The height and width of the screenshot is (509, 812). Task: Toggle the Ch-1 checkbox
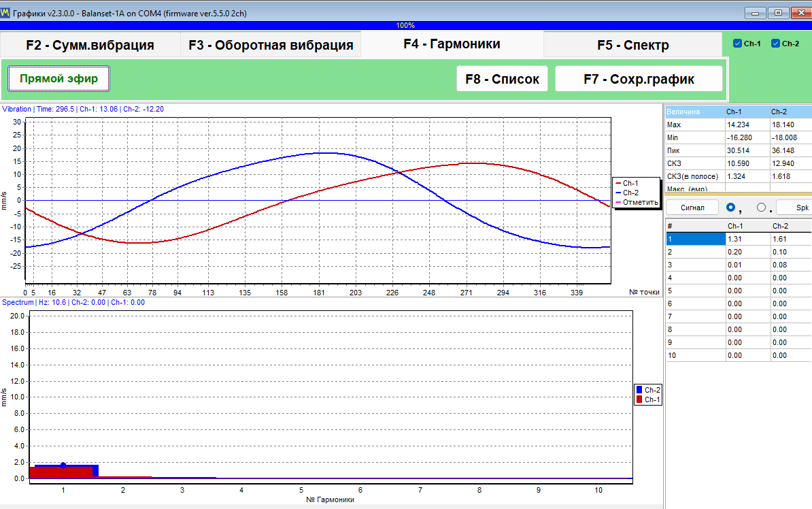coord(738,44)
